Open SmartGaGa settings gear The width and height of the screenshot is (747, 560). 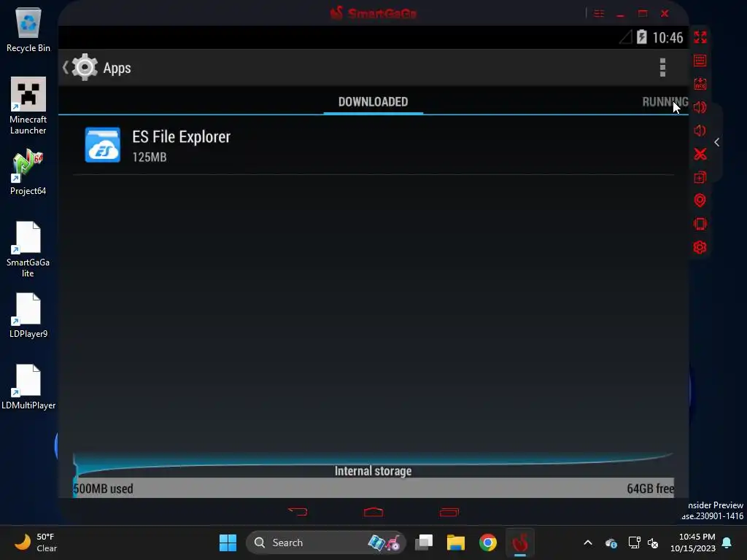[700, 247]
